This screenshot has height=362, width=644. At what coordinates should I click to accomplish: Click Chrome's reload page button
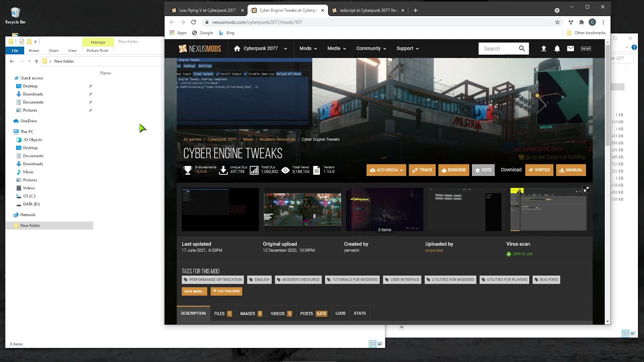(193, 22)
